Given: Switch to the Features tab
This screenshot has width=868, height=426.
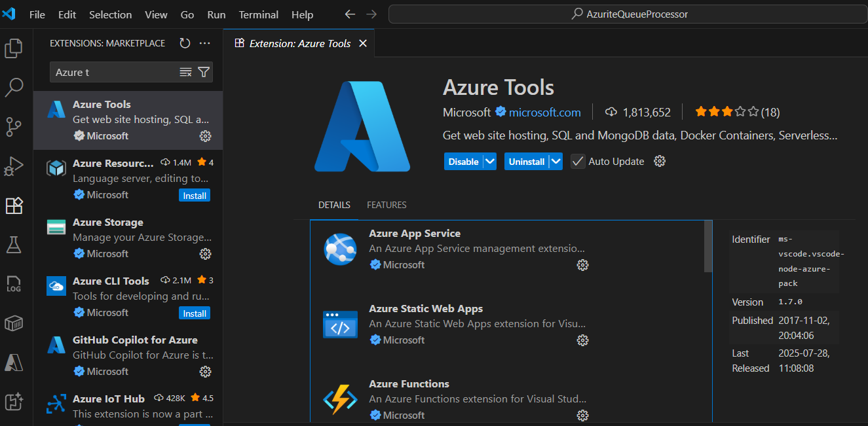Looking at the screenshot, I should click(387, 205).
